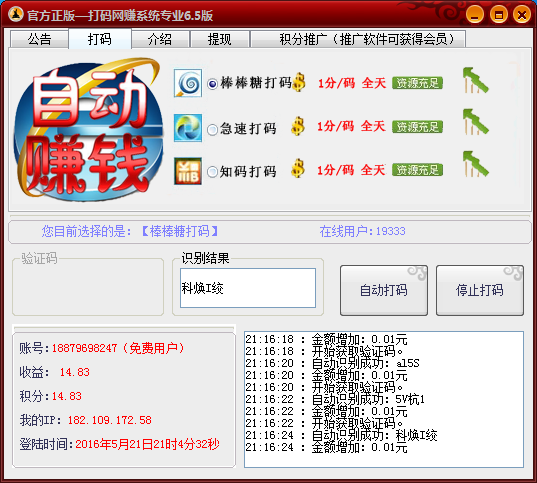Select the 知码打码 radio button
The width and height of the screenshot is (537, 483).
[x=212, y=172]
